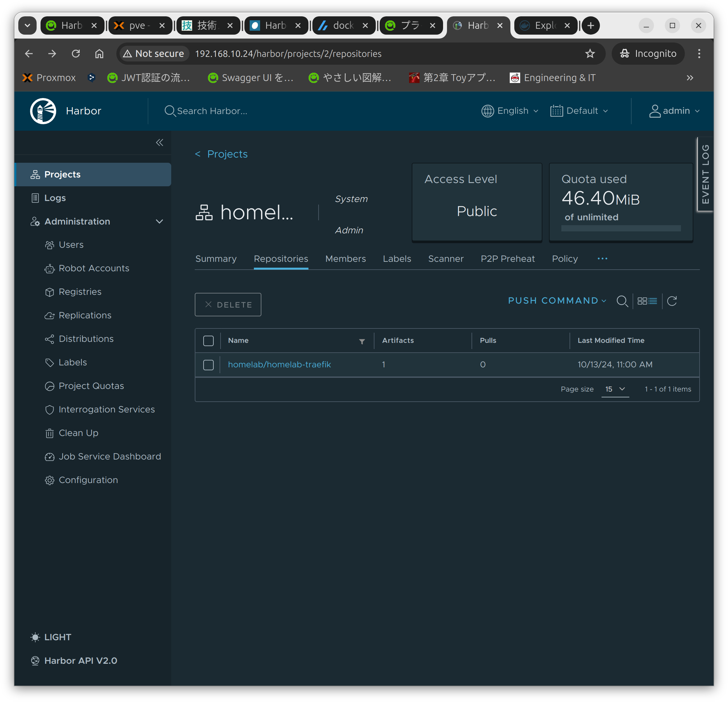Viewport: 728px width, 702px height.
Task: Switch to the Members tab
Action: (x=345, y=259)
